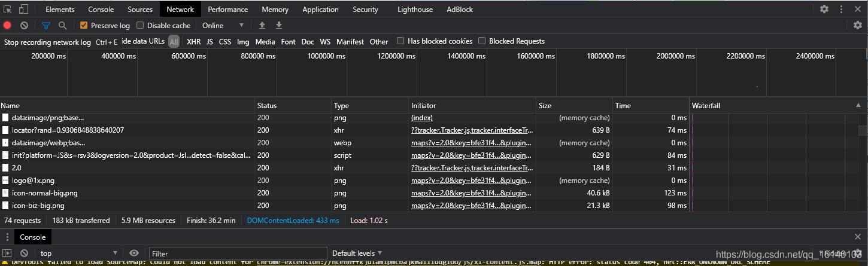Open network search magnifier icon
This screenshot has height=266, width=868.
[x=62, y=25]
